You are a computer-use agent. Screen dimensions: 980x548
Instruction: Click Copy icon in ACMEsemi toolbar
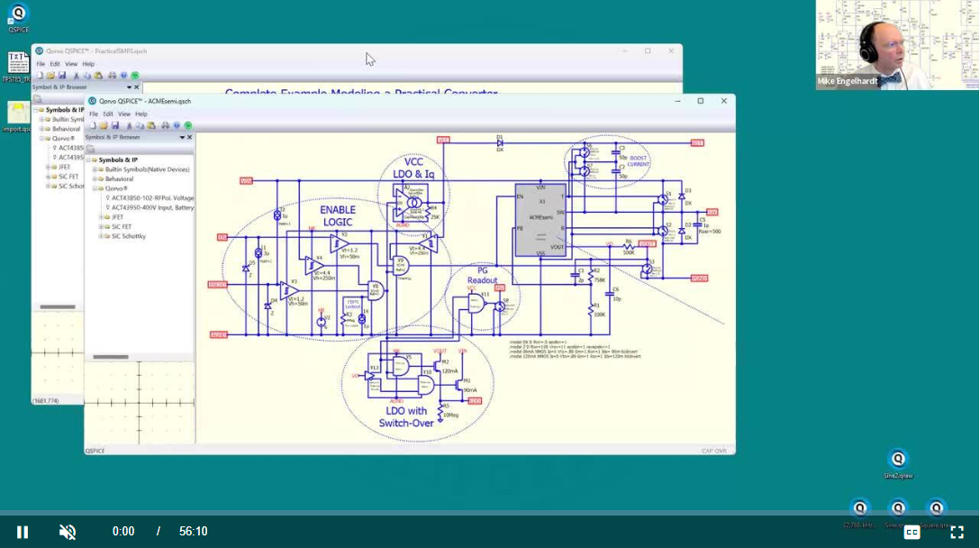point(140,126)
